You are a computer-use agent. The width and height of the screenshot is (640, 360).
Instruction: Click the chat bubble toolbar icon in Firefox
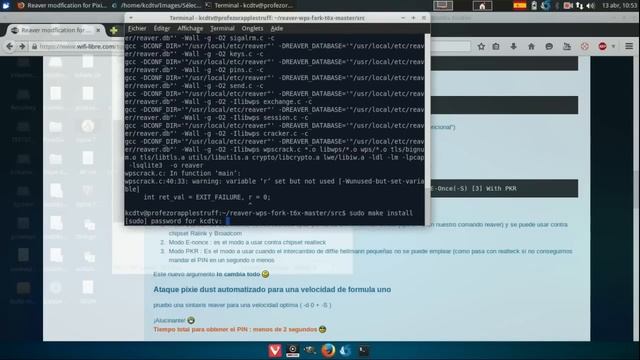549,47
